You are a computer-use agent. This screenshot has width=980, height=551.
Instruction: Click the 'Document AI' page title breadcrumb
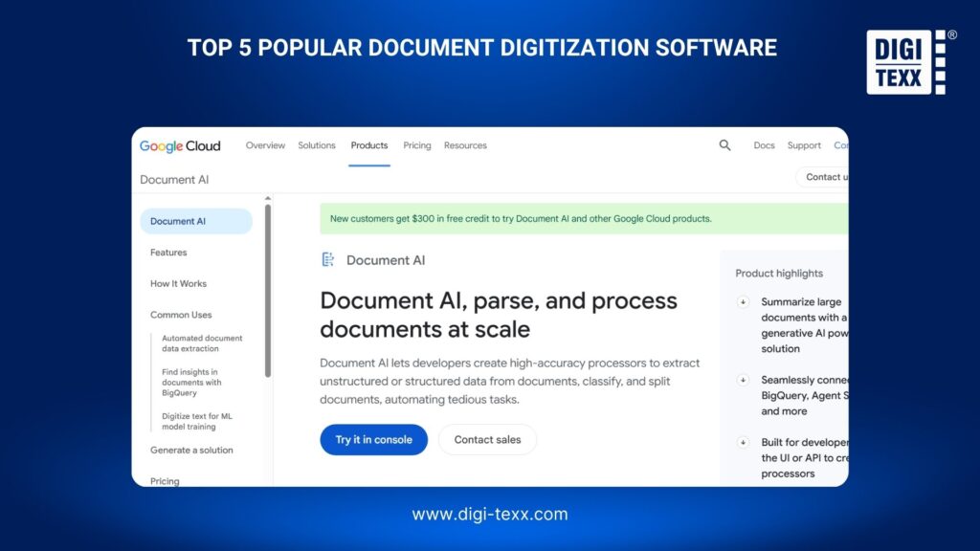coord(174,180)
